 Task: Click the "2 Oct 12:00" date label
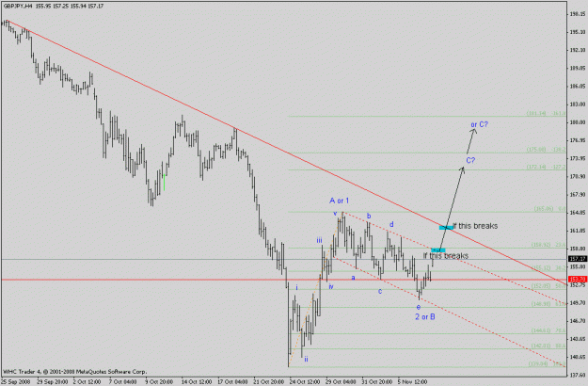tap(87, 382)
